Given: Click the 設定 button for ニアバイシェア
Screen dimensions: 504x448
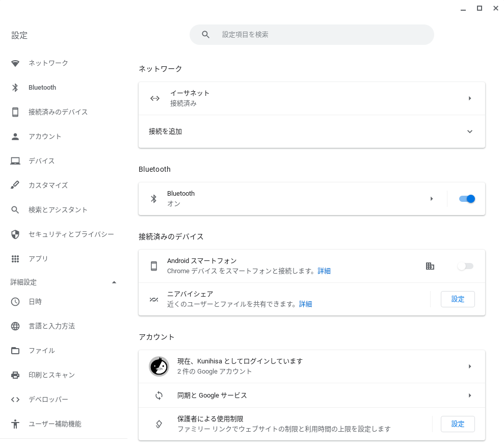Looking at the screenshot, I should (x=458, y=299).
